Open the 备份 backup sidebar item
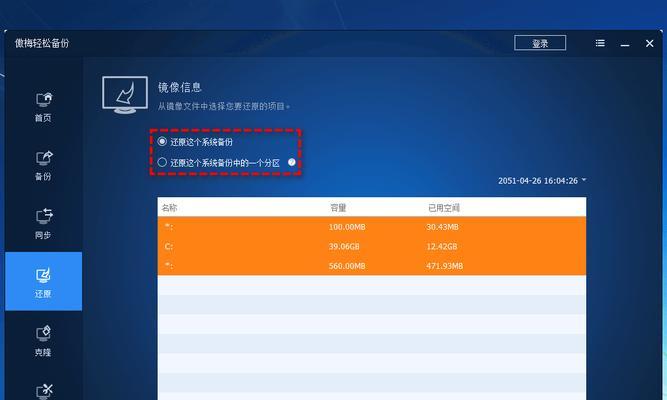Viewport: 667px width, 400px height. (43, 166)
